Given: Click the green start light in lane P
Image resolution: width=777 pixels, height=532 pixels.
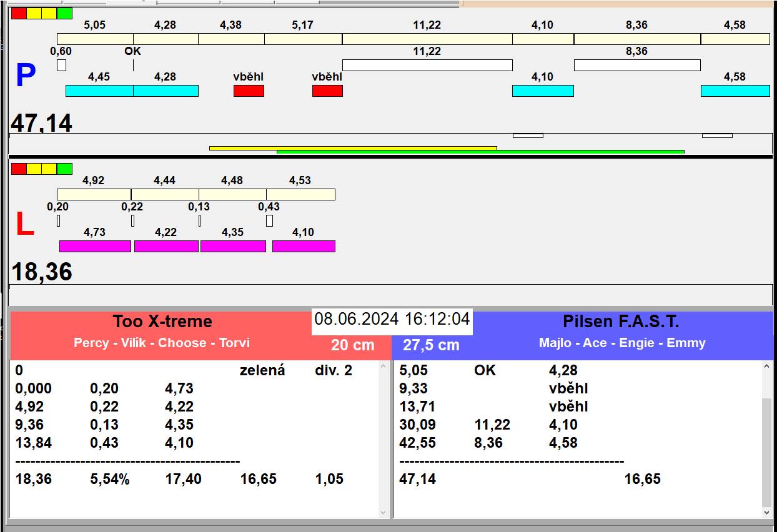Looking at the screenshot, I should (x=64, y=13).
